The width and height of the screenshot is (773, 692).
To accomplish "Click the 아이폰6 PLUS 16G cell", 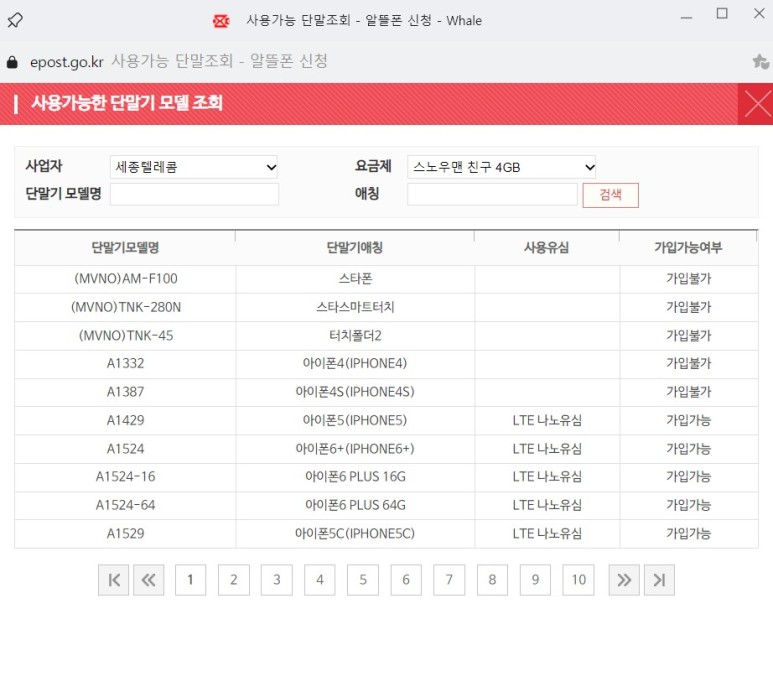I will pos(355,477).
